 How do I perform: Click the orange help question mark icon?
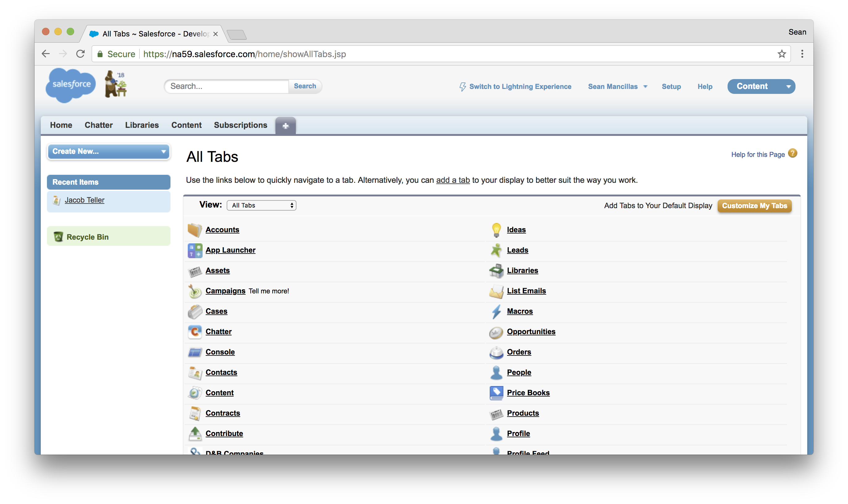coord(792,153)
